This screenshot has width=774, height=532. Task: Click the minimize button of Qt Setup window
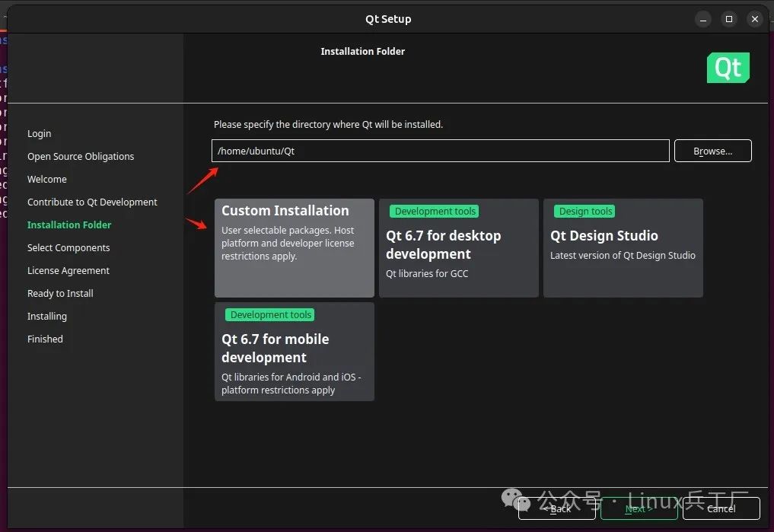pos(702,18)
